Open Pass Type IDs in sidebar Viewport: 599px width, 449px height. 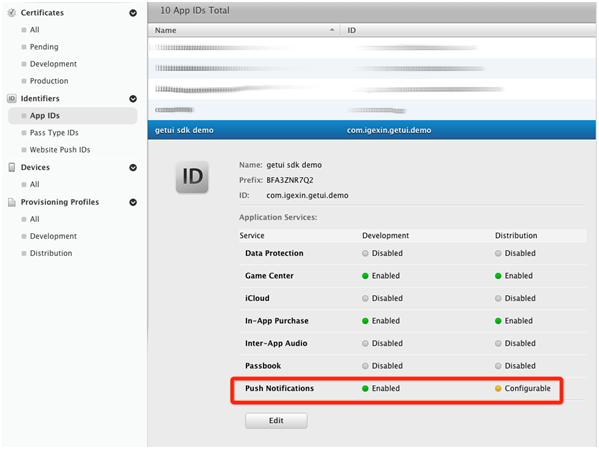pyautogui.click(x=54, y=133)
